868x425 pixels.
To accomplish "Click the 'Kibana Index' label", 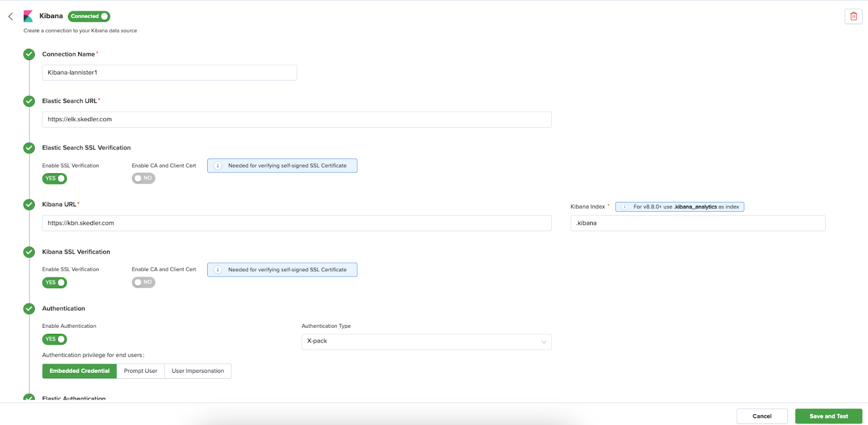I will pyautogui.click(x=588, y=207).
